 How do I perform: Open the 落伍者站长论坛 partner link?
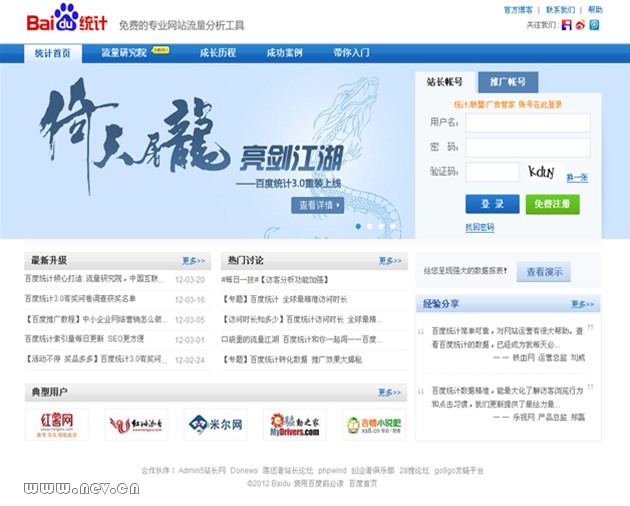pos(288,471)
